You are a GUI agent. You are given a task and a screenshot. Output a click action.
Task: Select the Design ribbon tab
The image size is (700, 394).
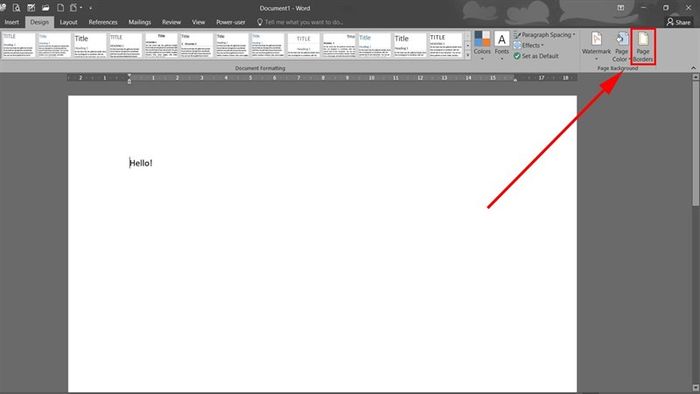(39, 22)
